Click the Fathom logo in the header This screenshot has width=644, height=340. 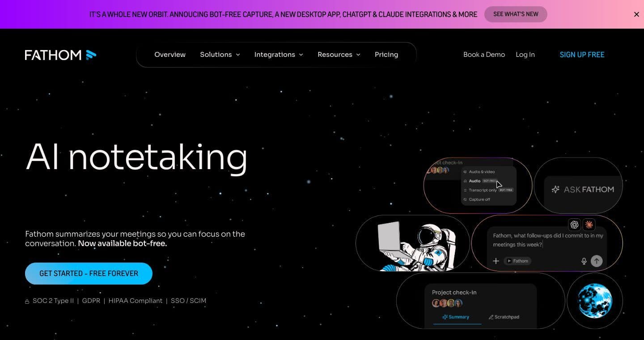60,55
